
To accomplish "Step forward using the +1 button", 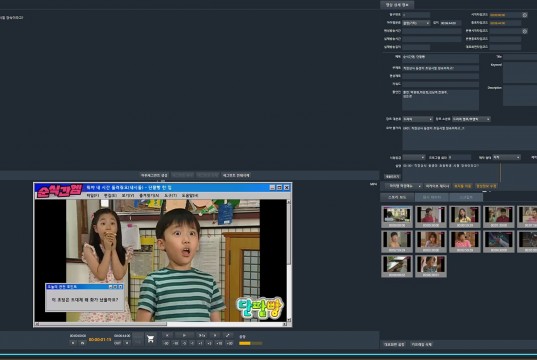I will [201, 343].
